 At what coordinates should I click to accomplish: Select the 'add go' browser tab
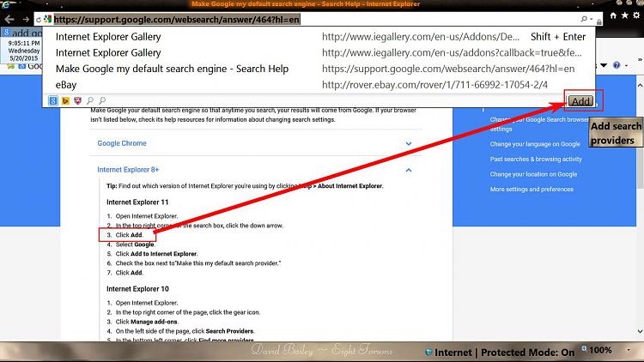pos(21,33)
